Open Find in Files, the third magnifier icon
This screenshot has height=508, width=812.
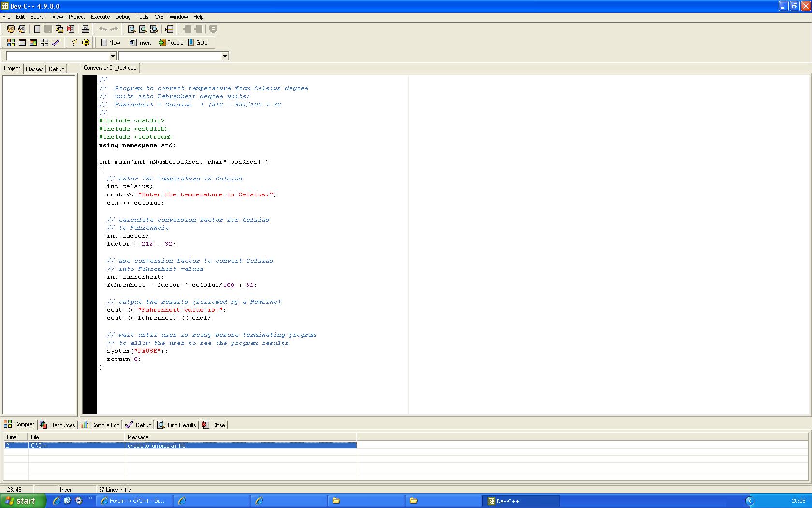154,29
